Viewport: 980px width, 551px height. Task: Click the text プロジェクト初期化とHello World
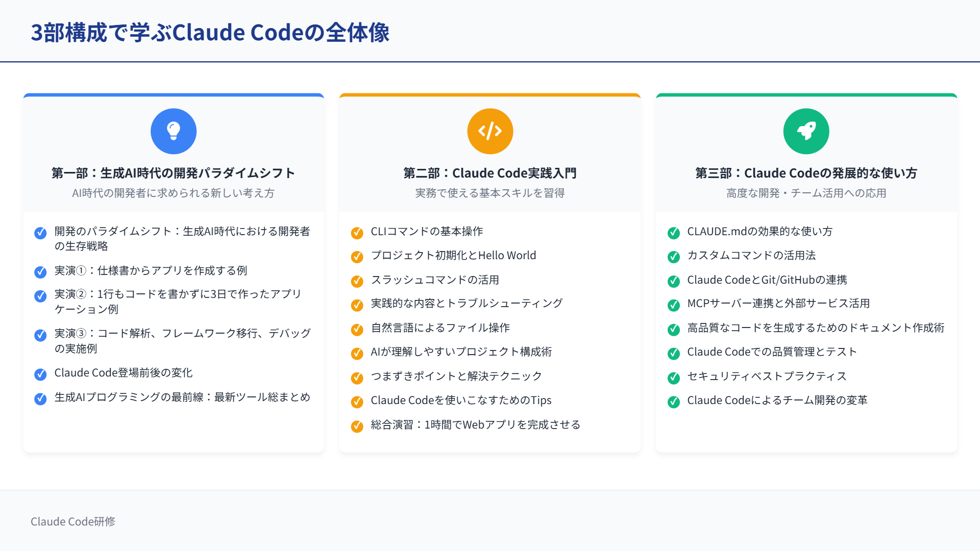point(453,255)
